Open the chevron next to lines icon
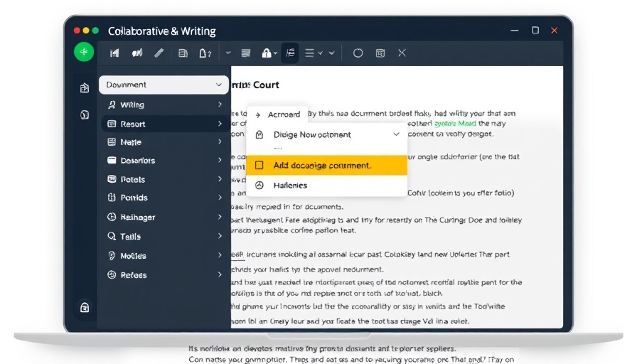Image resolution: width=637 pixels, height=364 pixels. pos(321,53)
